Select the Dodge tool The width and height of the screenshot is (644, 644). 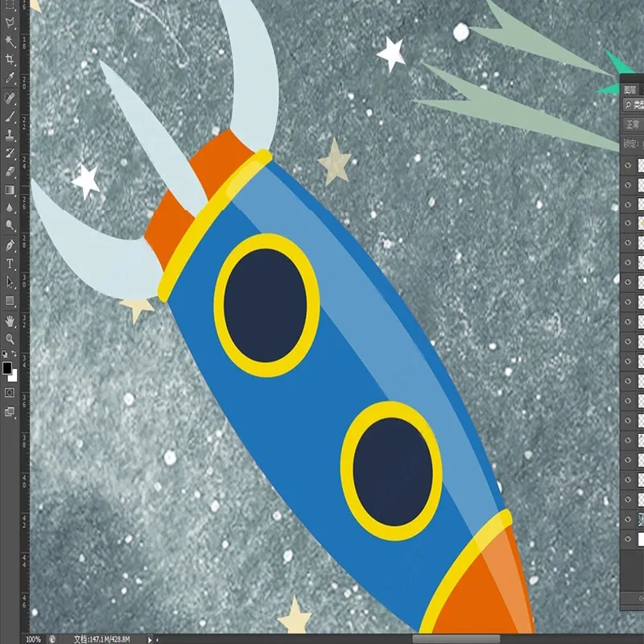(x=10, y=225)
